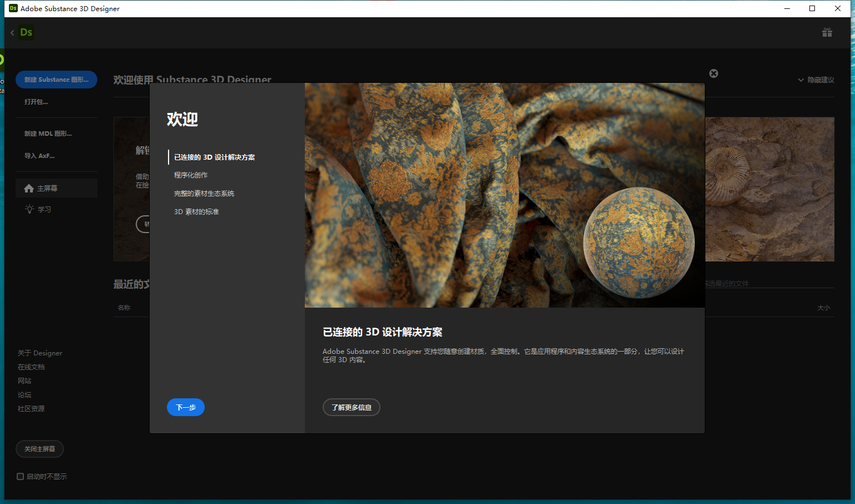Switch to the 学习 sidebar tab
Image resolution: width=855 pixels, height=504 pixels.
coord(56,209)
